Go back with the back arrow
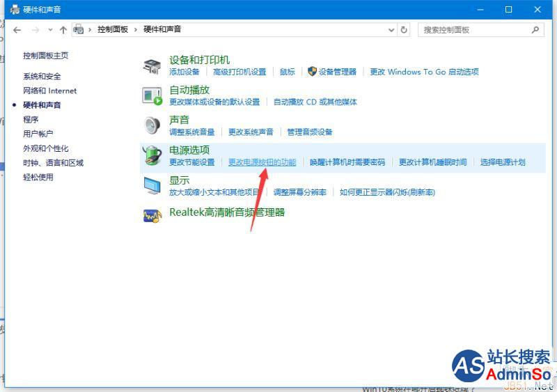The width and height of the screenshot is (557, 392). (x=17, y=30)
